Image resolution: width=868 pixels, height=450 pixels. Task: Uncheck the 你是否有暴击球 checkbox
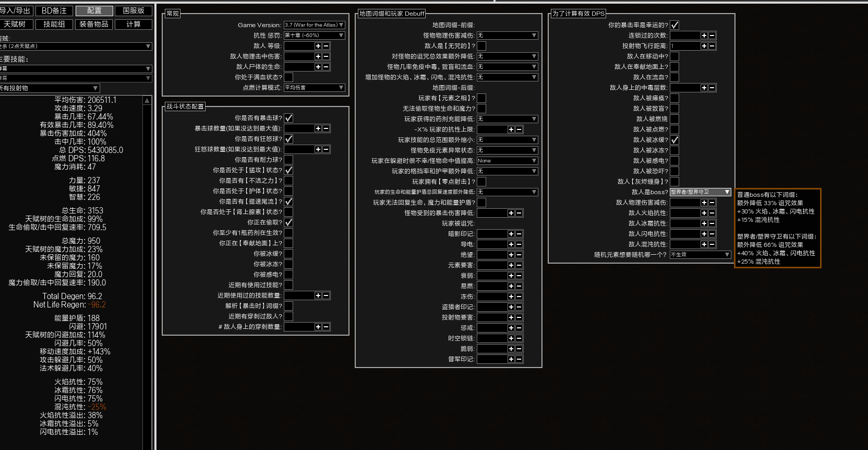click(288, 118)
